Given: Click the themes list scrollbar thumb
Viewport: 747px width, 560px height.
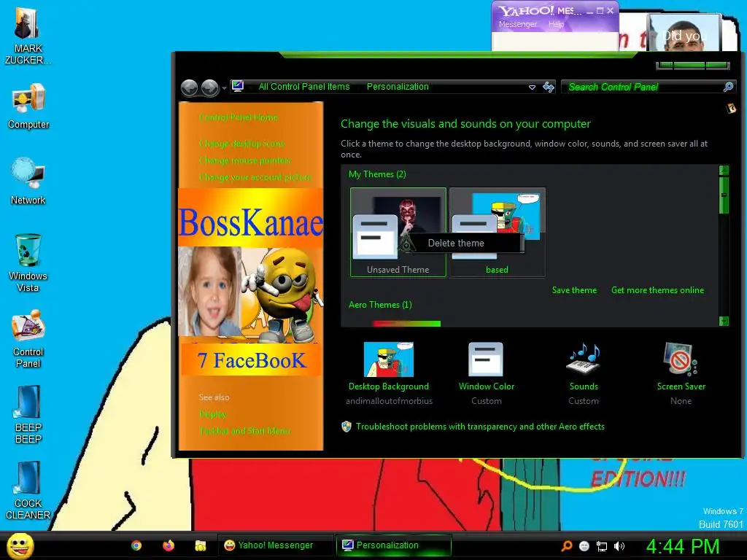Looking at the screenshot, I should 724,195.
